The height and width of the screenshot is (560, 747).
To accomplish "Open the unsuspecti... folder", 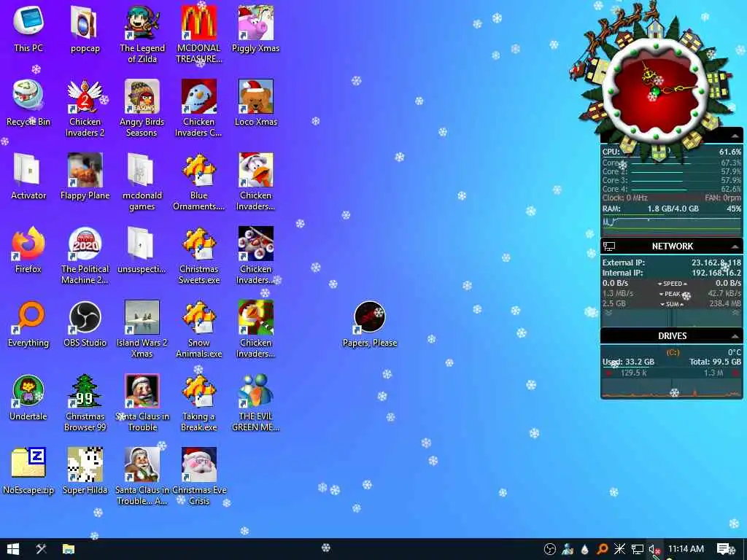I will [x=142, y=250].
